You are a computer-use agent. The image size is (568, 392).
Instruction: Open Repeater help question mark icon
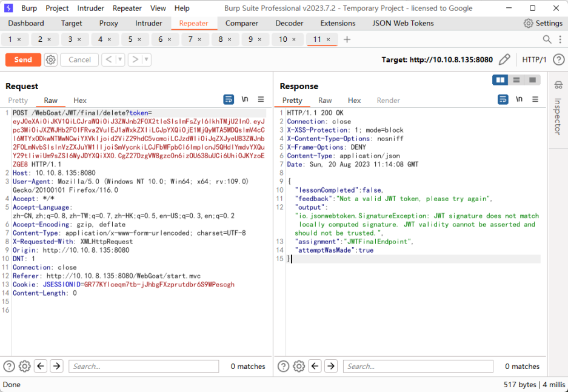tap(559, 60)
